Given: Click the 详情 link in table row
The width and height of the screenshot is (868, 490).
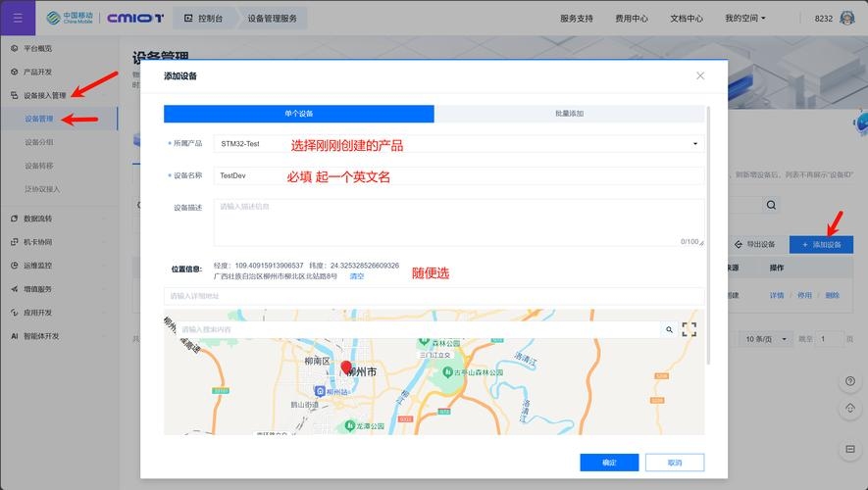Looking at the screenshot, I should [x=777, y=295].
